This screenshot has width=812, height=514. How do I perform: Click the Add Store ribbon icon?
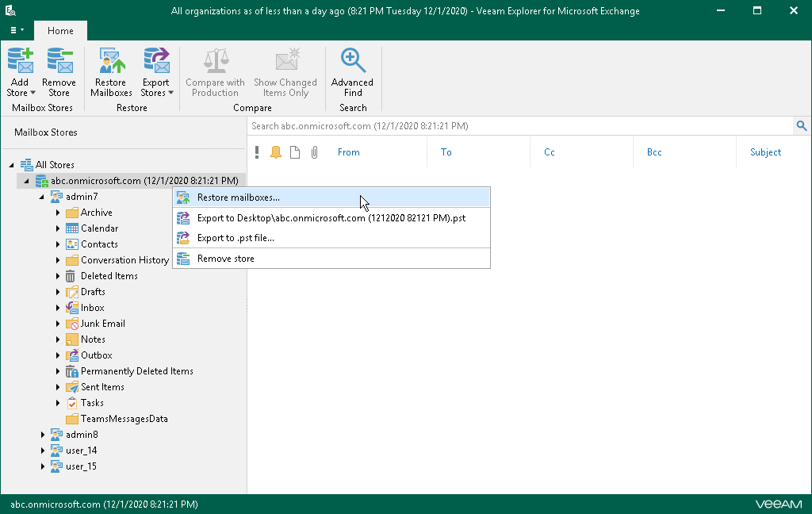pyautogui.click(x=20, y=60)
